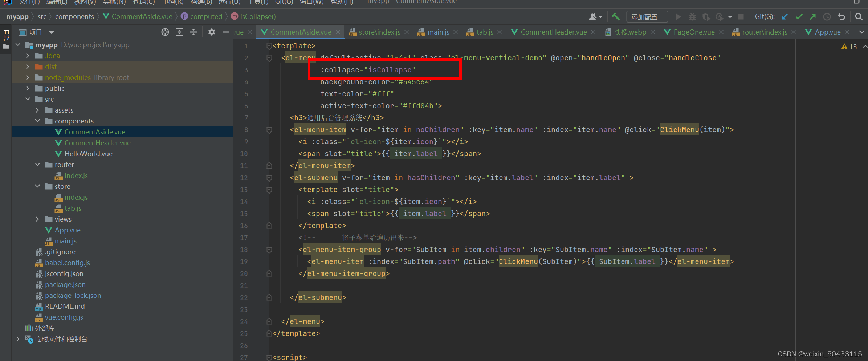
Task: Click the CSDN @weixin_50433115 watermark text
Action: pyautogui.click(x=820, y=353)
